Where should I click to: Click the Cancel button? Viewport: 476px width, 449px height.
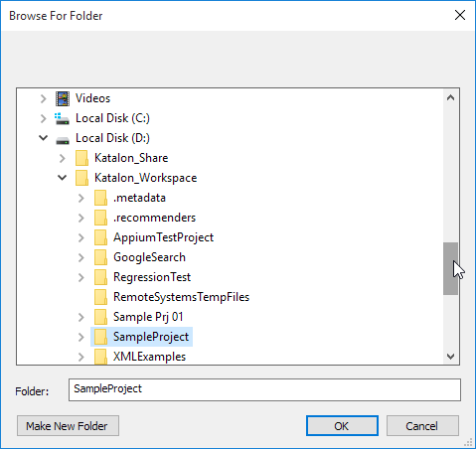point(422,426)
